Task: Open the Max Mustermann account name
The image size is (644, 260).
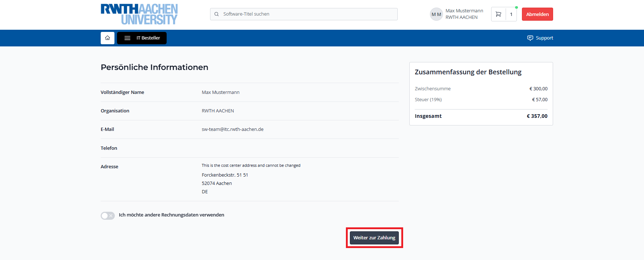Action: point(464,11)
